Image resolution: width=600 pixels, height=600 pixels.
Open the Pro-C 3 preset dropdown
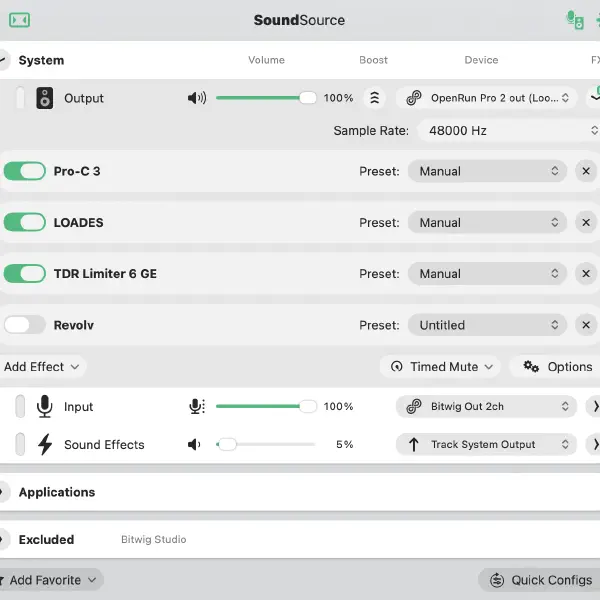[487, 171]
